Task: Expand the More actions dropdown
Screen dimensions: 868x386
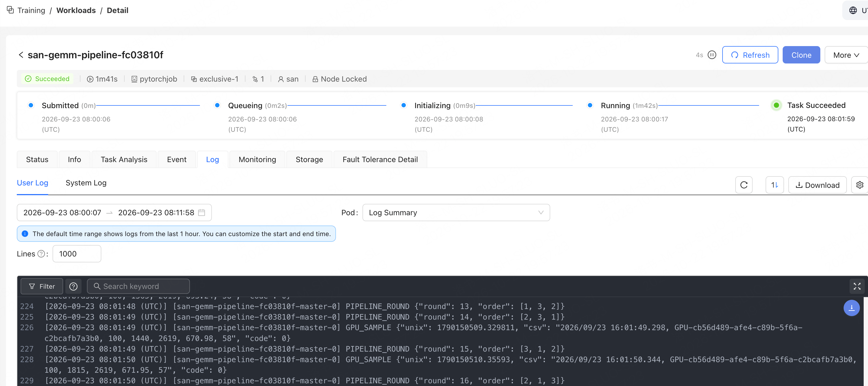Action: pos(846,55)
